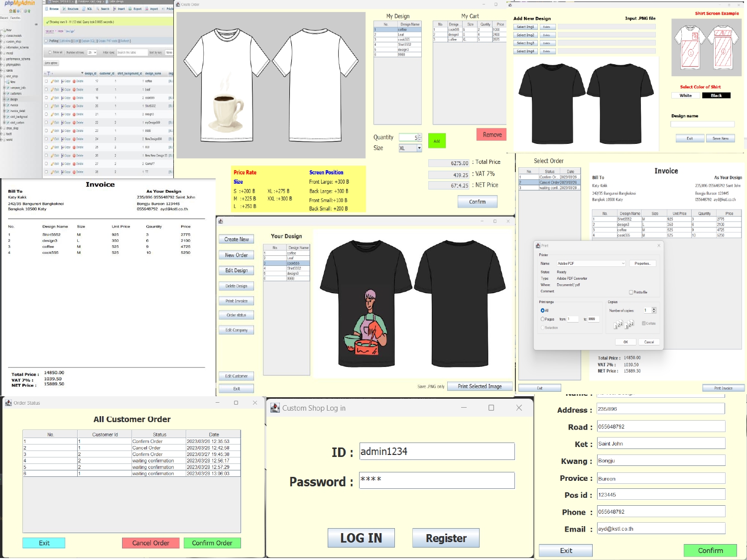747x560 pixels.
Task: Click the Delete icon in design3 row
Action: (x=74, y=114)
